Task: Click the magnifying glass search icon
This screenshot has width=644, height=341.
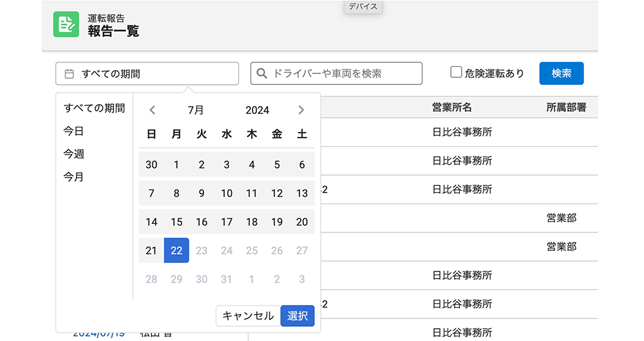Action: click(x=262, y=73)
